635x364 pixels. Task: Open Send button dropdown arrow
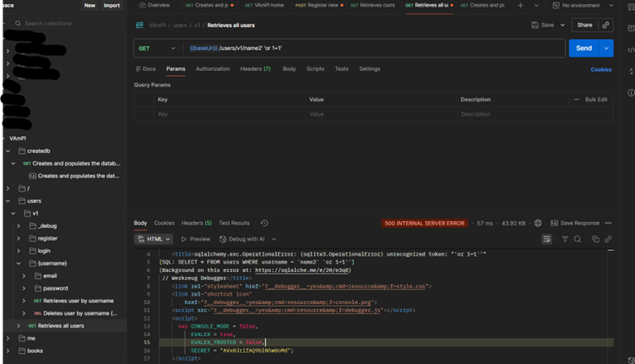[606, 48]
